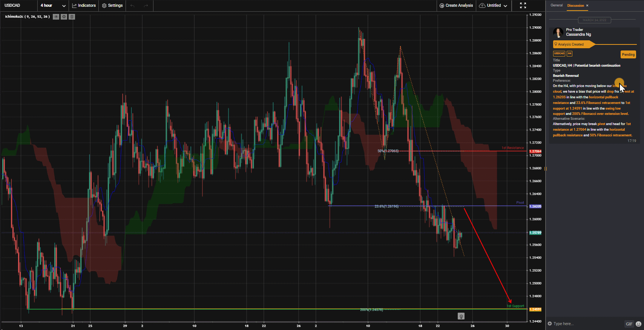Toggle Ichimoku2c indicator visibility eye
This screenshot has height=330, width=644.
(56, 17)
